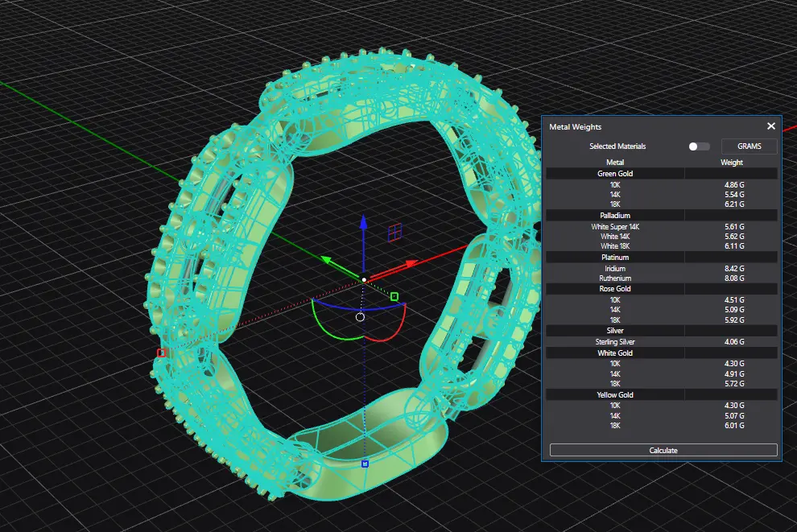Screen dimensions: 797x532
Task: Select the White Super 14K row
Action: [x=662, y=227]
